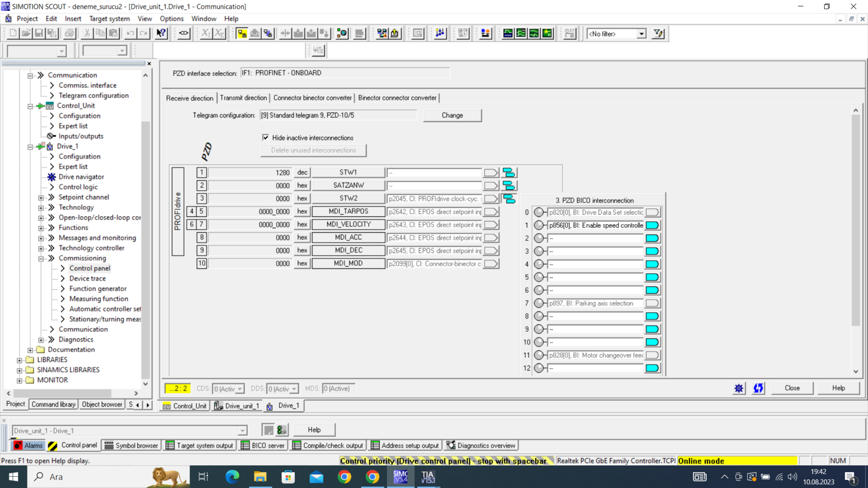Screen dimensions: 868x488
Task: Open the DDS dropdown
Action: pyautogui.click(x=293, y=389)
